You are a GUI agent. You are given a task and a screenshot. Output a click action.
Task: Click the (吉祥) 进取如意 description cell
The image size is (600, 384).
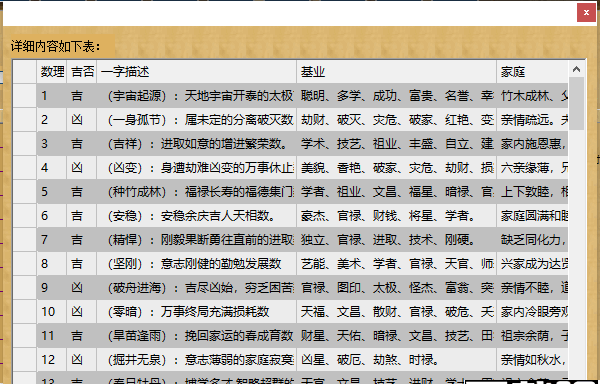pos(197,144)
